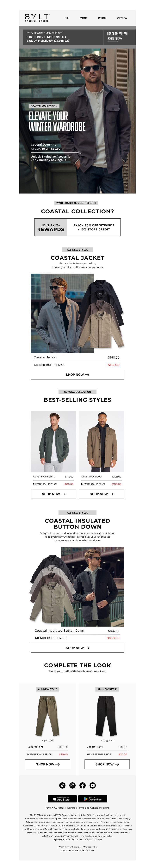Open the Instagram social icon
The image size is (155, 868).
click(73, 785)
